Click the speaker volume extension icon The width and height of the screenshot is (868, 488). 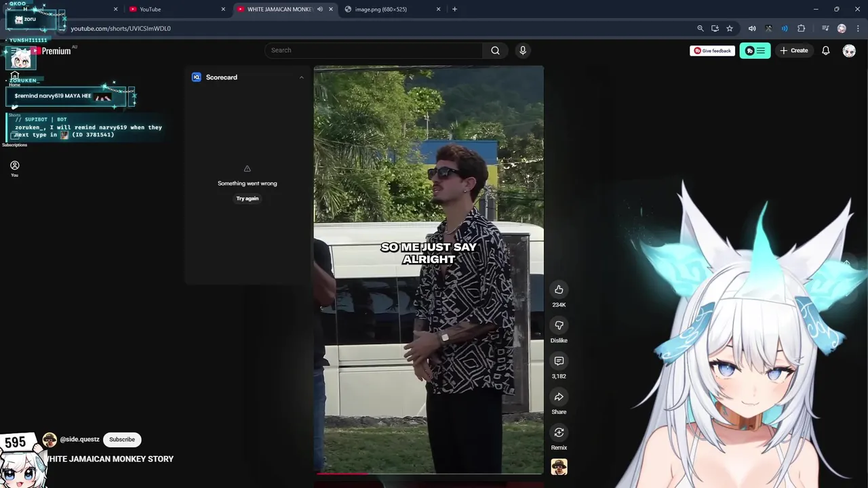click(x=752, y=28)
